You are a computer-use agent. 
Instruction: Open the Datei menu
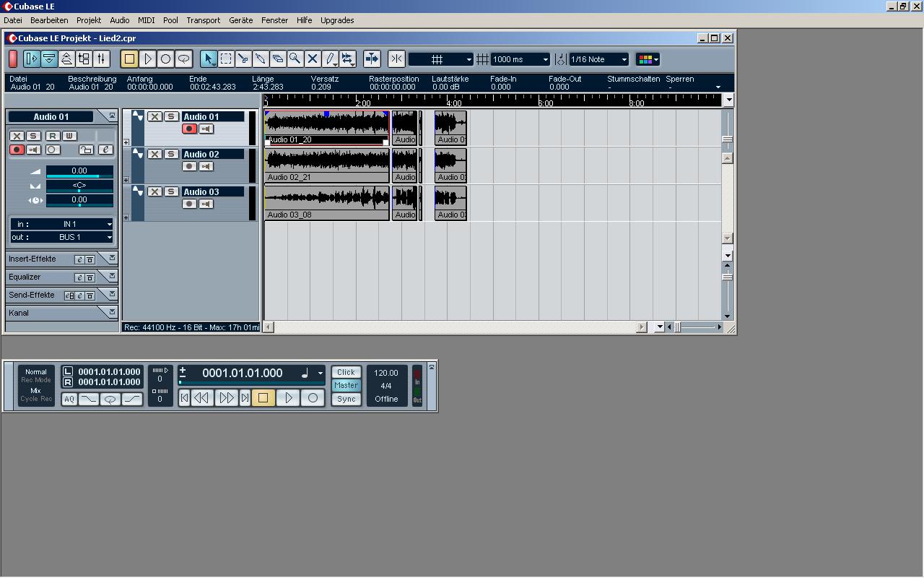[x=13, y=20]
